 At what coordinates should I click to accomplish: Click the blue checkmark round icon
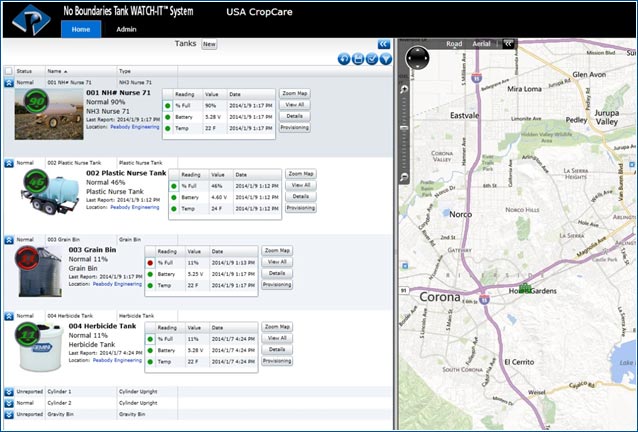371,59
